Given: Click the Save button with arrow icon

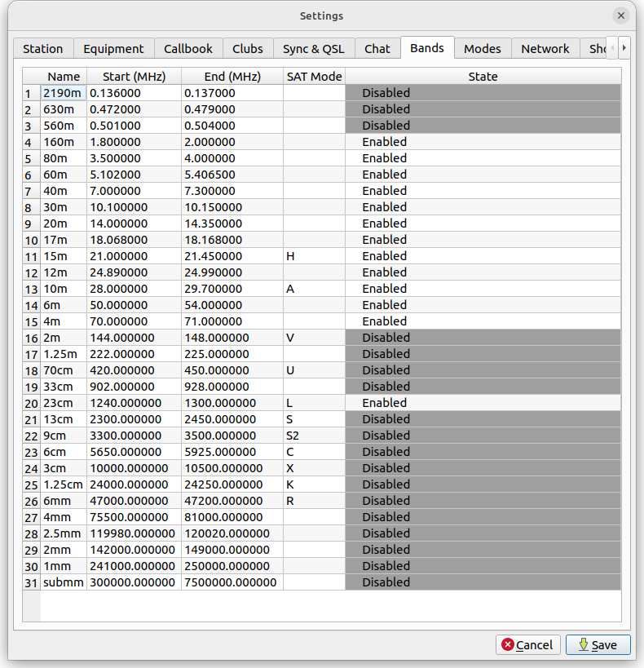Looking at the screenshot, I should pyautogui.click(x=597, y=644).
